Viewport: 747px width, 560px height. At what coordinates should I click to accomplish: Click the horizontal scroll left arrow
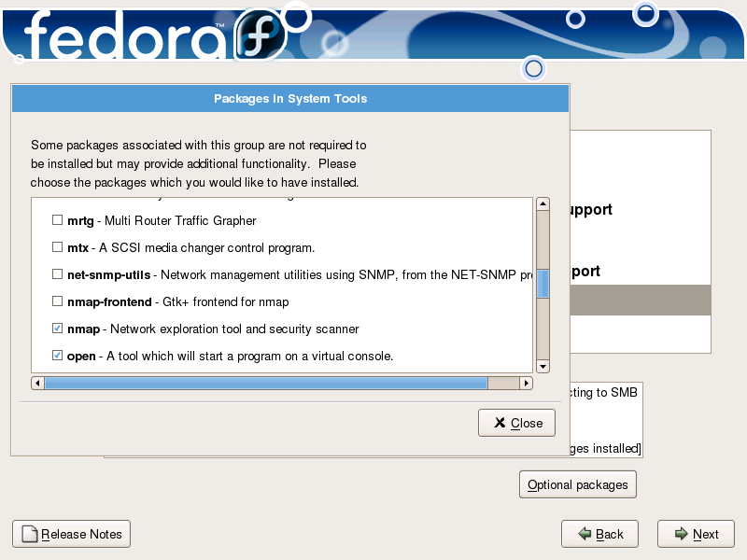(x=37, y=384)
